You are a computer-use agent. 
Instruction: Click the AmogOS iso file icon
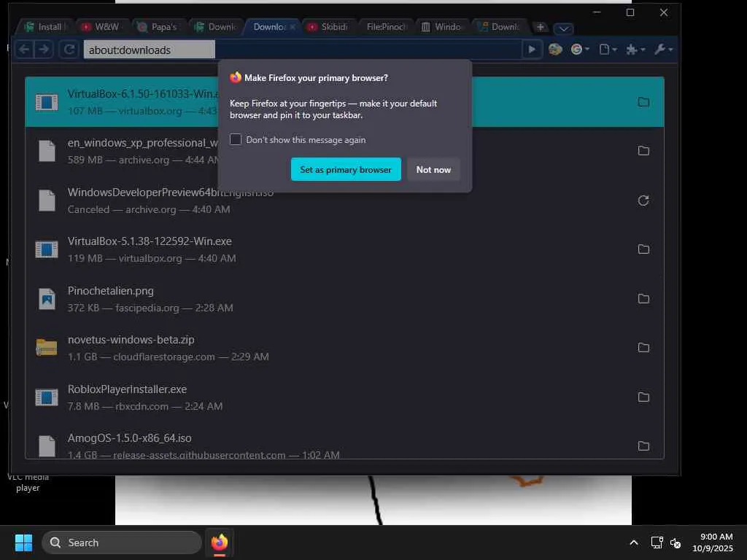(x=47, y=446)
